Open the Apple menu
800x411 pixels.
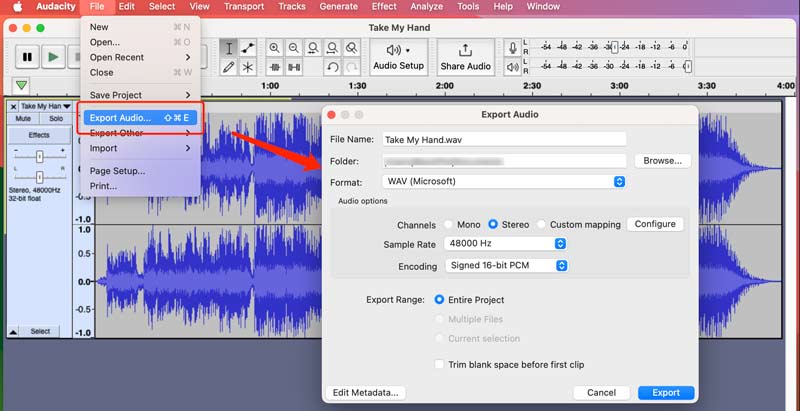click(17, 7)
